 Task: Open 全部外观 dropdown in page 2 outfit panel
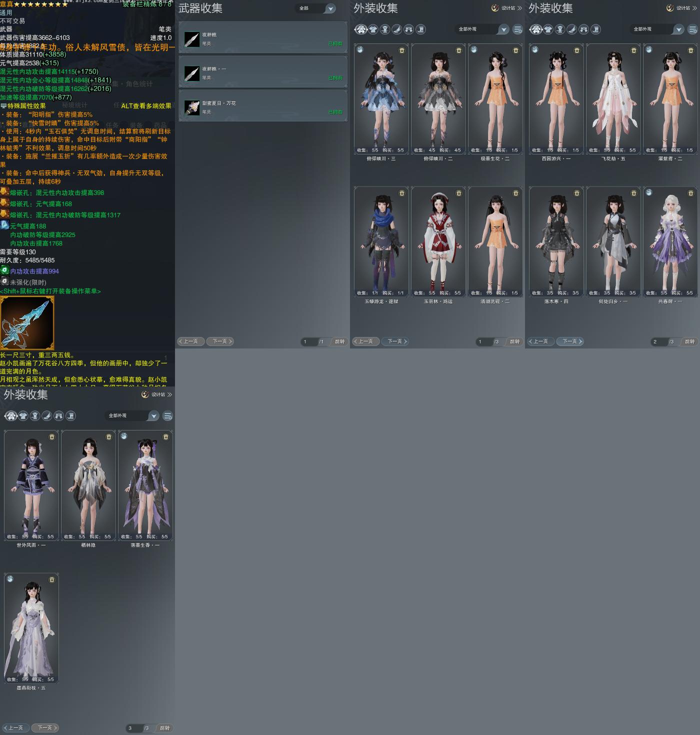[657, 29]
